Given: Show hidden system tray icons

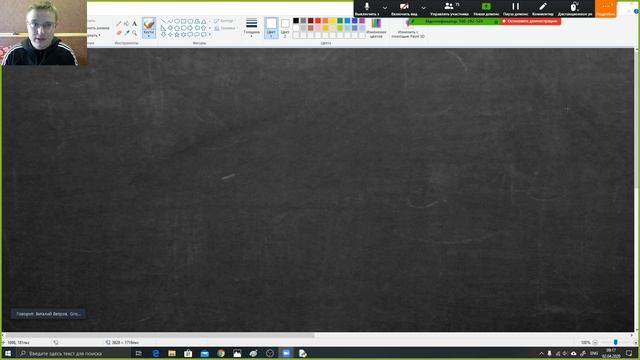Looking at the screenshot, I should point(541,353).
